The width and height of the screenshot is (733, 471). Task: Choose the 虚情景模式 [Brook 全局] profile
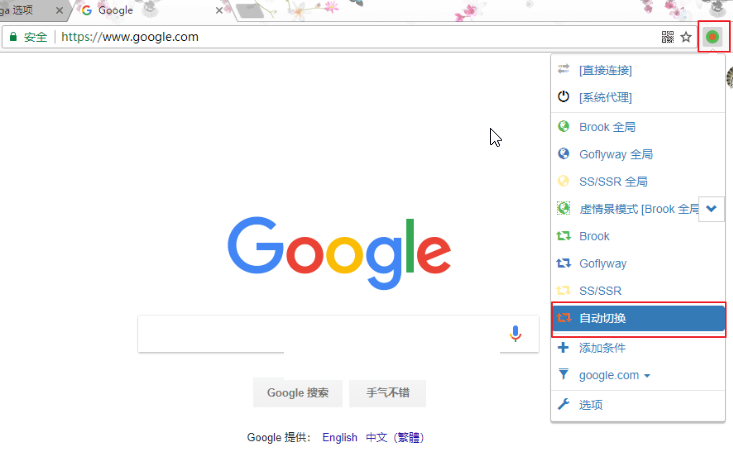(x=625, y=209)
